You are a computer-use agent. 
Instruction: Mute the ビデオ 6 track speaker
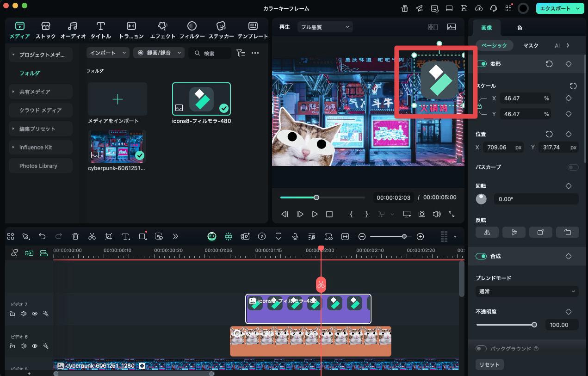[x=24, y=346]
